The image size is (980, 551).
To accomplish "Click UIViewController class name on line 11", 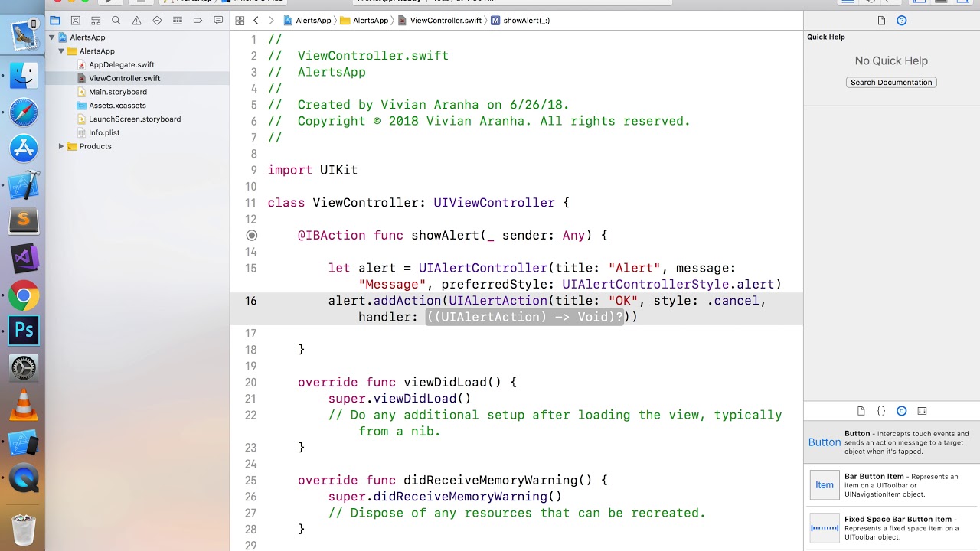I will [494, 203].
